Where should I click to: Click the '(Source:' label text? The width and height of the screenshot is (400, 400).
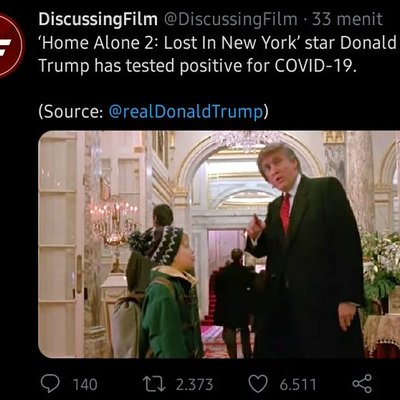pos(71,112)
